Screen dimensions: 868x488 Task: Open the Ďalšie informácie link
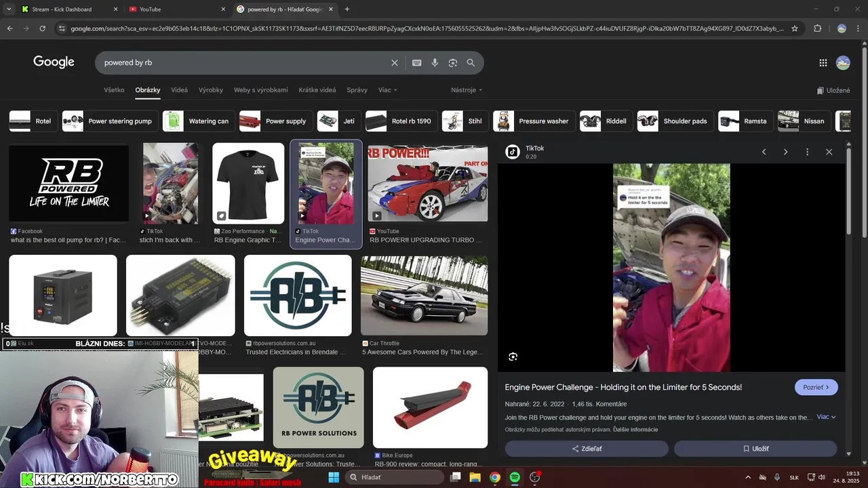click(635, 430)
